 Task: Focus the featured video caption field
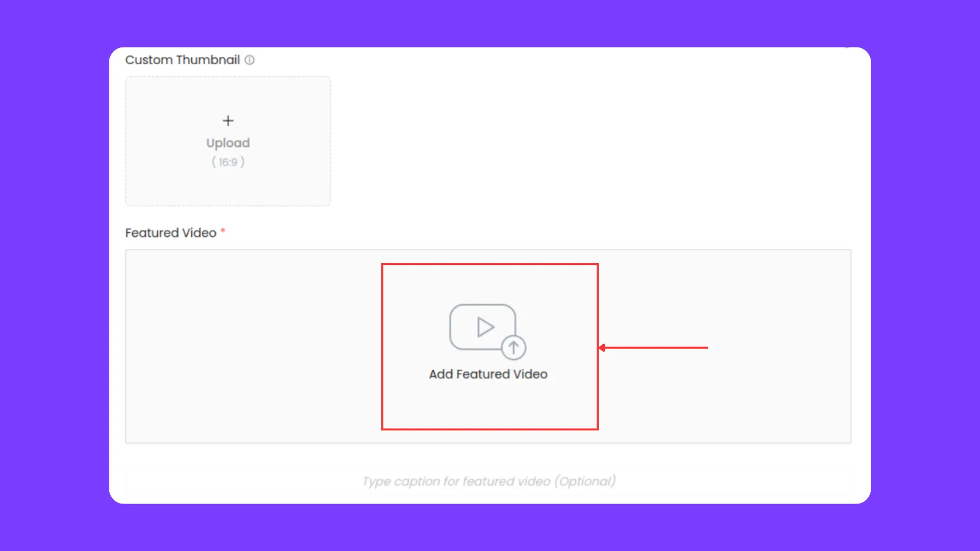[x=488, y=481]
